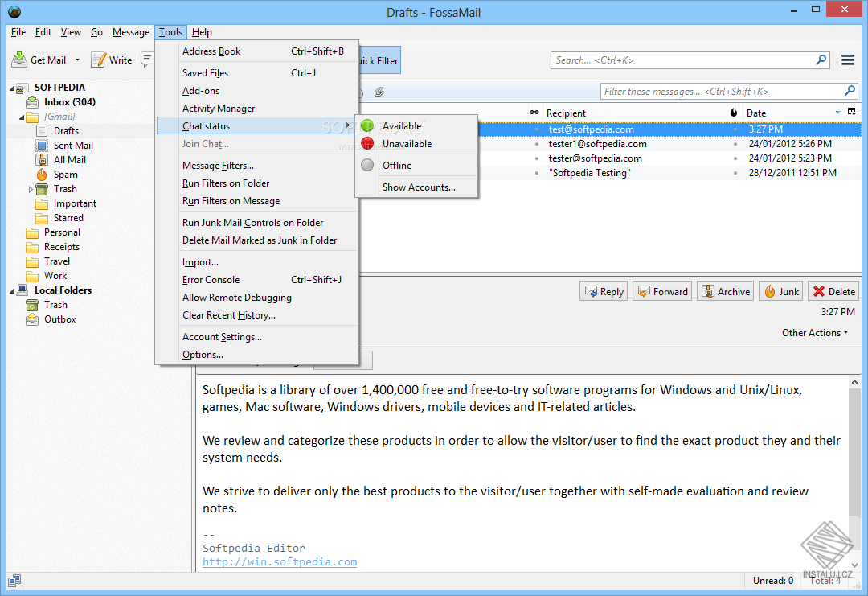The width and height of the screenshot is (868, 596).
Task: Click the gray Offline status icon
Action: point(367,165)
